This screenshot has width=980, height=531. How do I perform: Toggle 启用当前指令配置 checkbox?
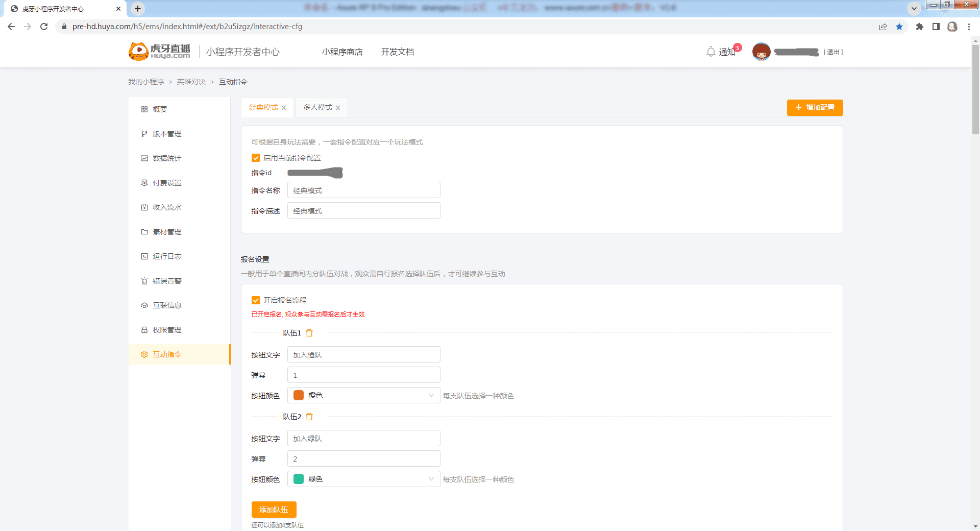click(256, 158)
